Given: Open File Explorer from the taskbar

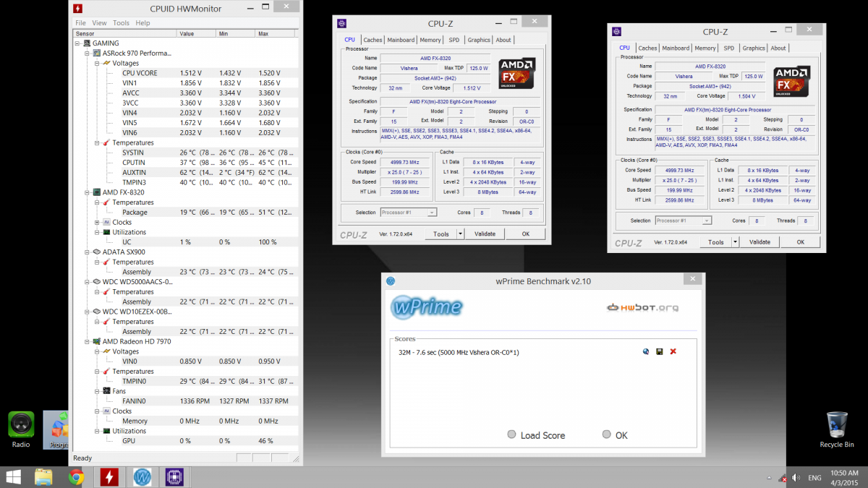Looking at the screenshot, I should (43, 476).
